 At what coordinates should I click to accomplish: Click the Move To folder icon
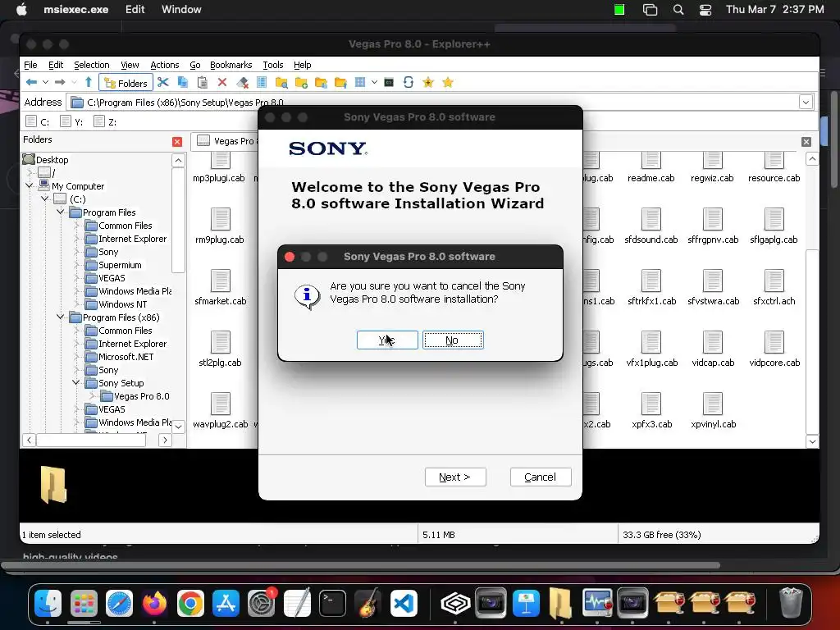(340, 83)
